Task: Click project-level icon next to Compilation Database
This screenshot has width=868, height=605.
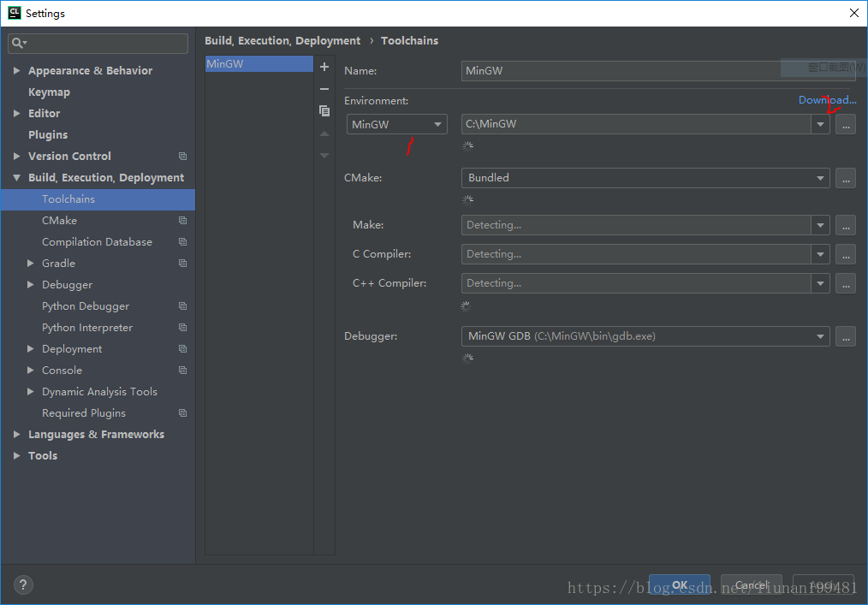Action: tap(182, 242)
